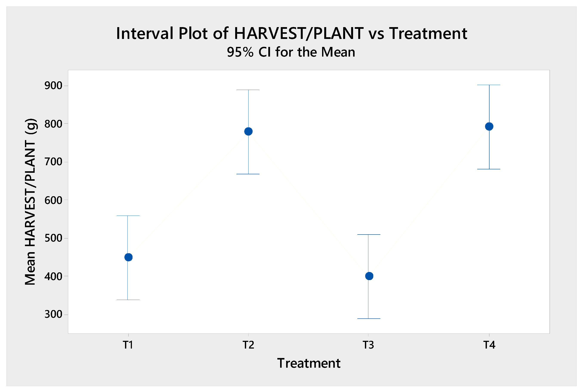Click the upper error bar cap of T4

tap(489, 85)
